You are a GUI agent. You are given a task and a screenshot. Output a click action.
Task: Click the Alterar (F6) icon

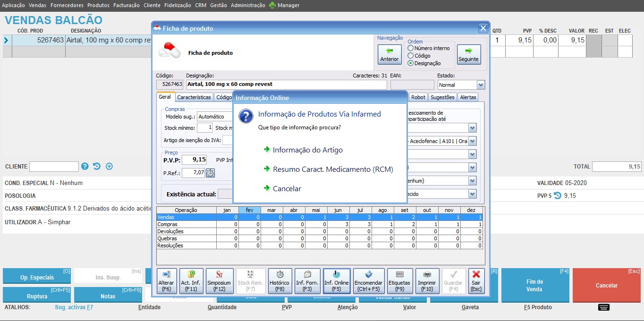tap(167, 281)
